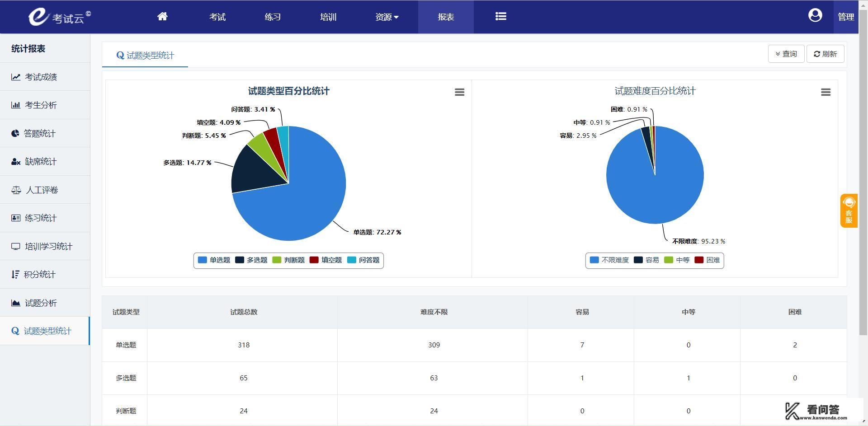Open 人工评卷 sidebar item

tap(45, 190)
